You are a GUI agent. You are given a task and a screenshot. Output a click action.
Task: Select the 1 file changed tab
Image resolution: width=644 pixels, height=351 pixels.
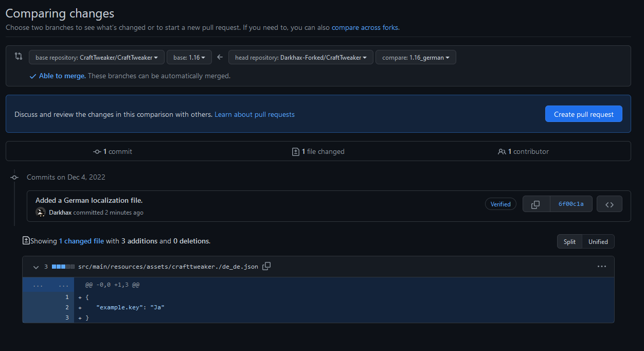(x=318, y=152)
